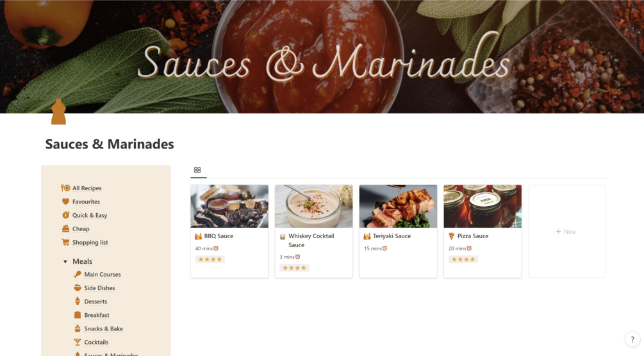Click the shopping cart icon in sidebar
This screenshot has height=356, width=644.
tap(65, 243)
